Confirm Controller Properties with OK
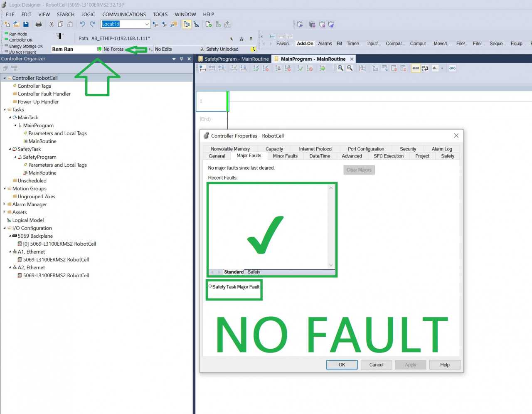Viewport: 532px width, 414px height. [342, 365]
